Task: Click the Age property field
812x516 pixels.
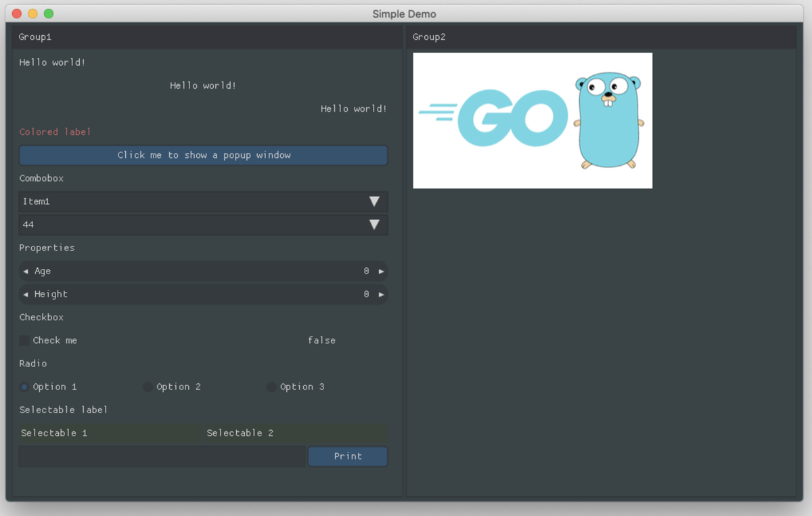Action: 203,272
